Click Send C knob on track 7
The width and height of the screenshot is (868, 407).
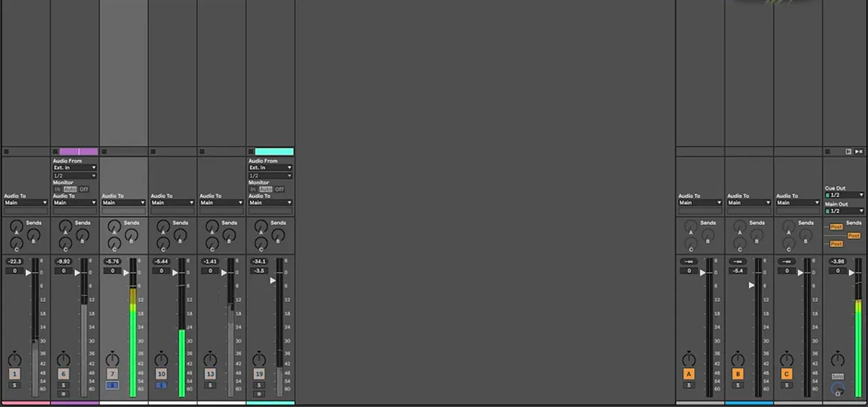tap(114, 244)
